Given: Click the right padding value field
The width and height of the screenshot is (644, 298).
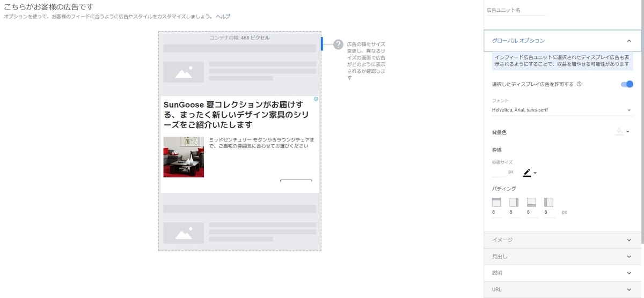Looking at the screenshot, I should (514, 213).
